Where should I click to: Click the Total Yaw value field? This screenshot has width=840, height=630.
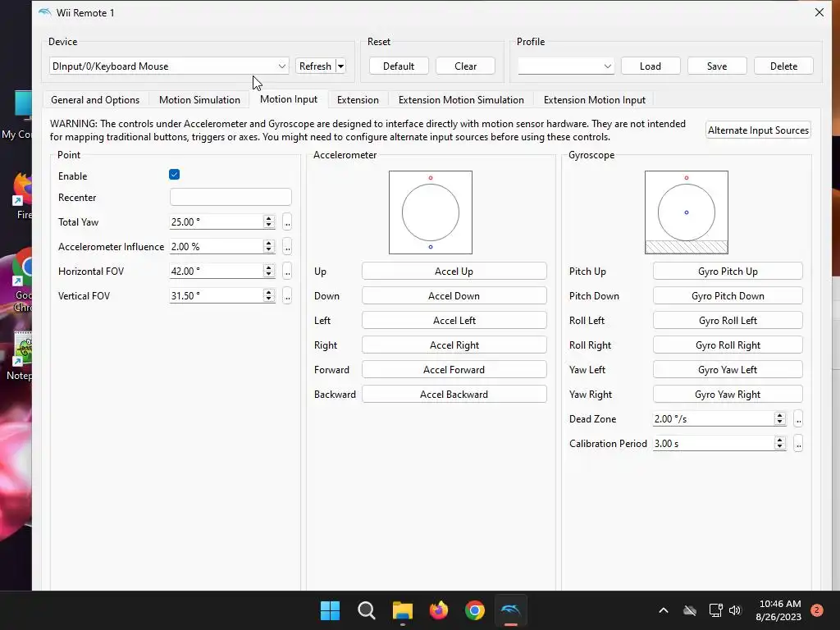(217, 221)
